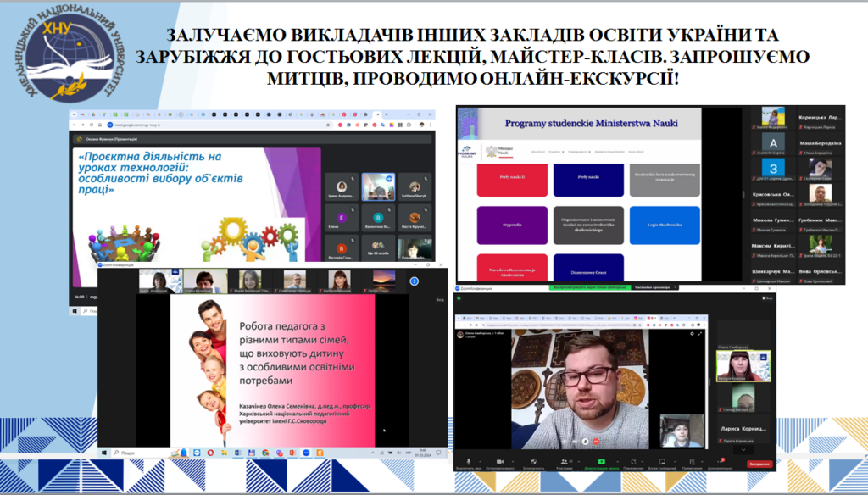Open the Безопасность shield in Zoom toolbar
The image size is (868, 495).
[534, 462]
